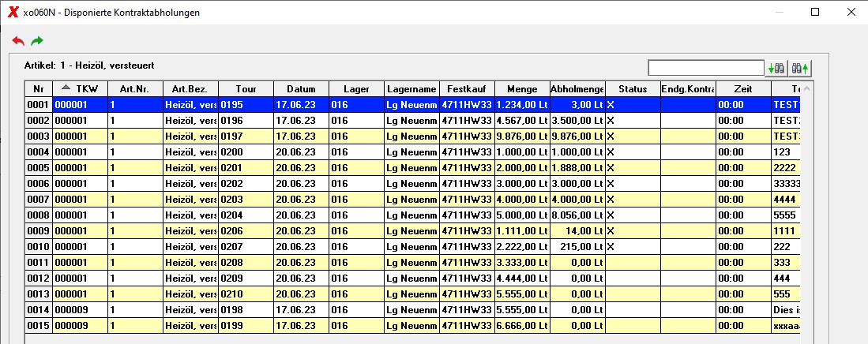
Task: Sort by the TKW column header
Action: coord(81,89)
